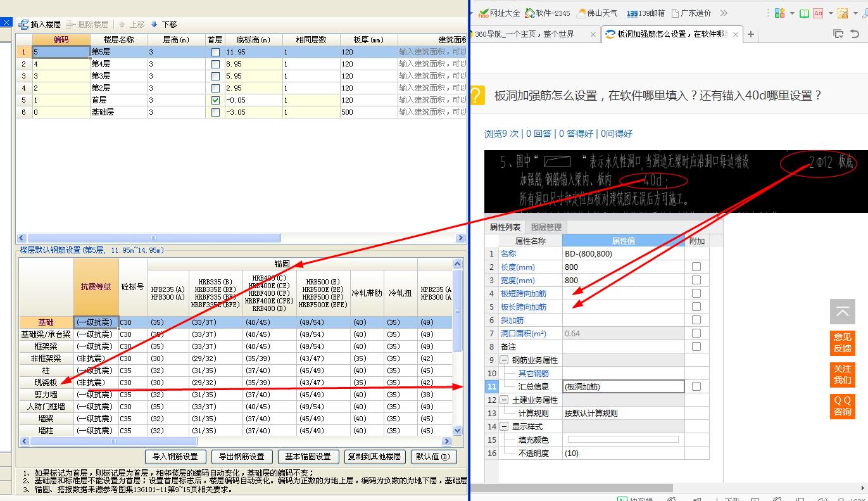Click the 导出钢筋设置 button
The image size is (868, 501).
pos(242,456)
